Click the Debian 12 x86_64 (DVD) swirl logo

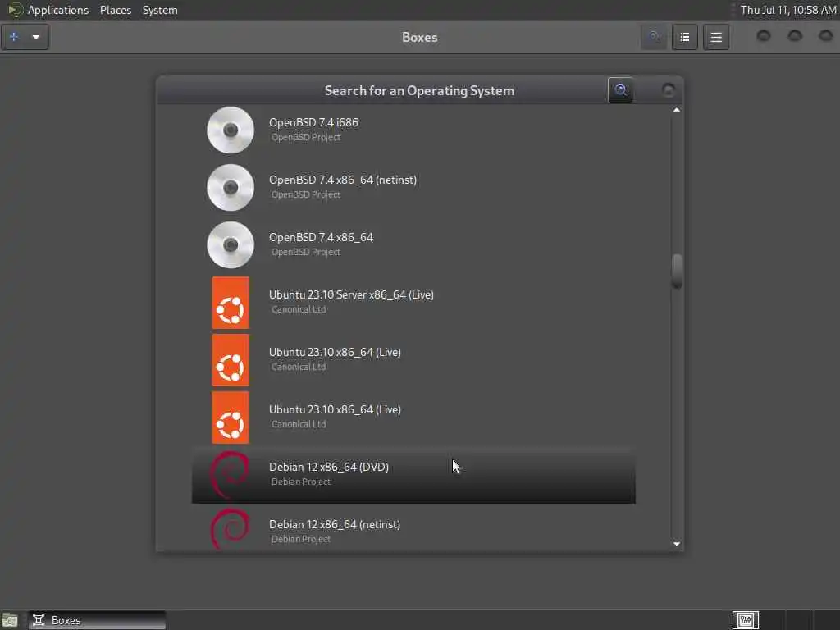(230, 474)
